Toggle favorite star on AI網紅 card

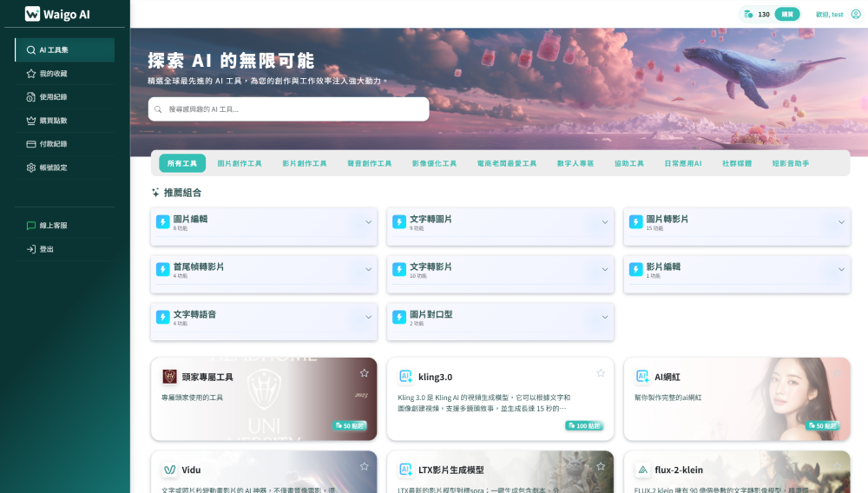point(837,373)
